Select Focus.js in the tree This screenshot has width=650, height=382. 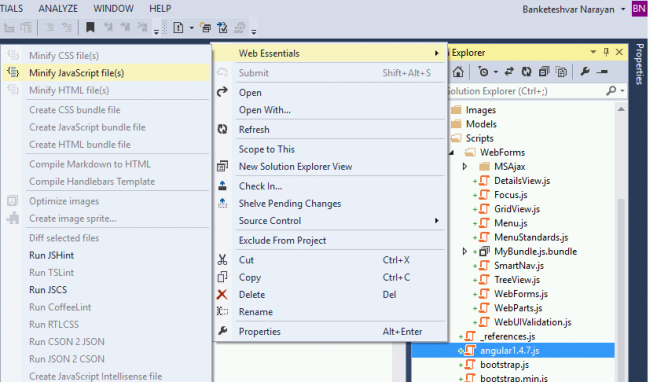[x=511, y=195]
